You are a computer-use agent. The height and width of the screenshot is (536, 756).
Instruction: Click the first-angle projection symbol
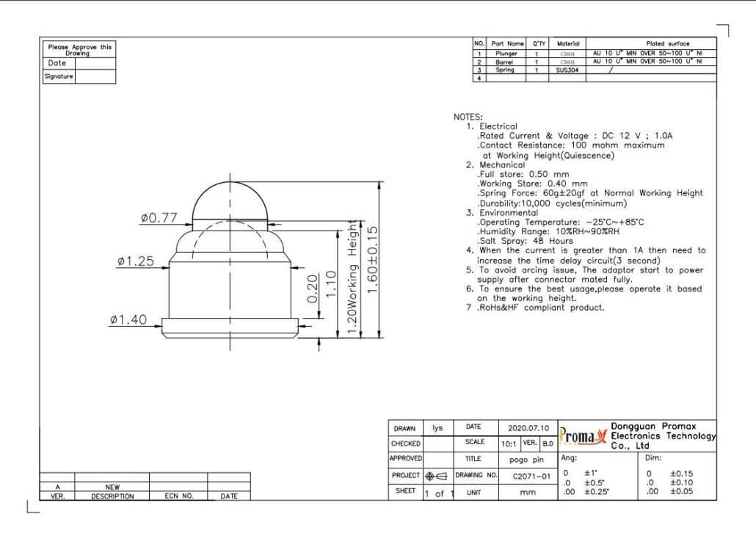click(x=436, y=476)
